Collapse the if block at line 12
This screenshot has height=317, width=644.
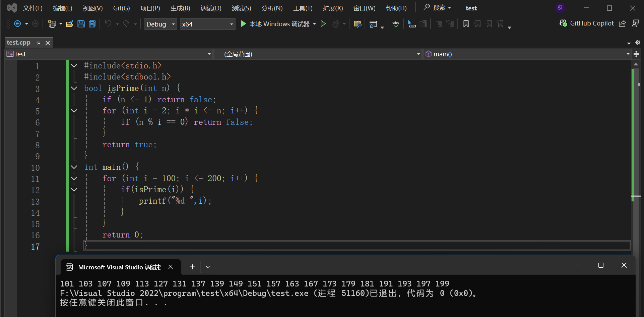click(x=74, y=190)
